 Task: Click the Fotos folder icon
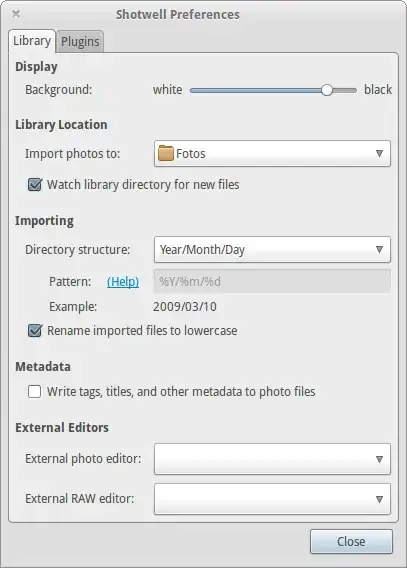pos(165,153)
